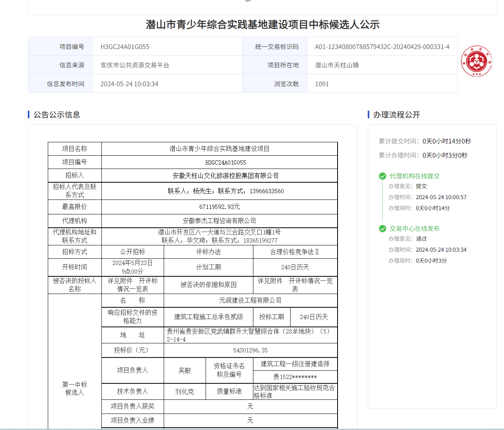Click first candidate name 元润建设工程有限公司
Screen dimensions: 504x430
[250, 300]
